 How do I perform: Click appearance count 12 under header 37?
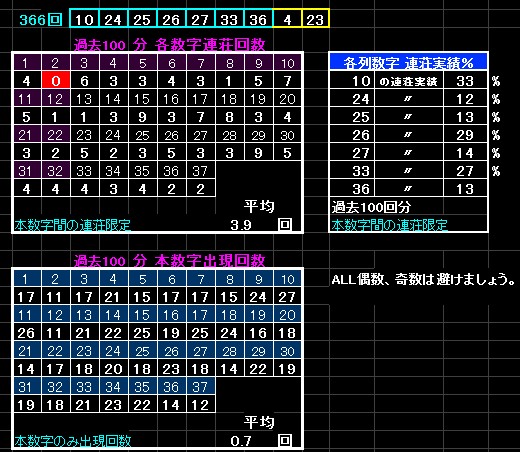point(200,405)
